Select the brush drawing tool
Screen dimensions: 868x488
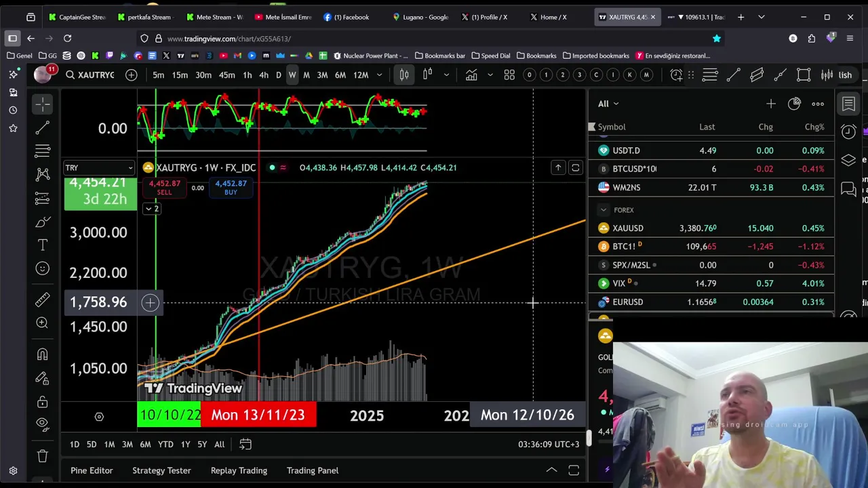42,222
